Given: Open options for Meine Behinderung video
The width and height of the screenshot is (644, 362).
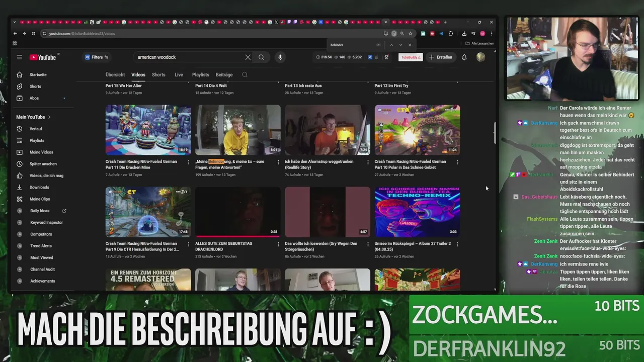Looking at the screenshot, I should click(278, 162).
